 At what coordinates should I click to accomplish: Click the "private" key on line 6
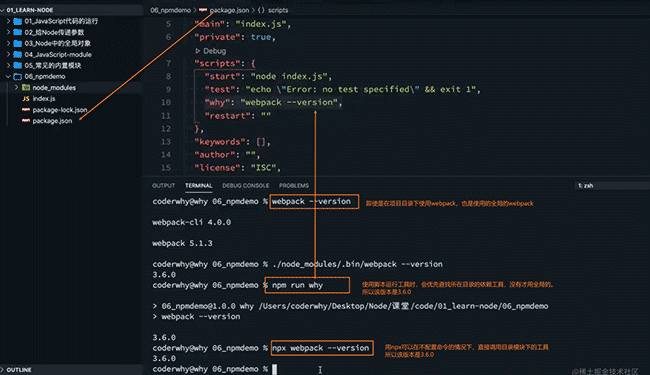(x=217, y=37)
